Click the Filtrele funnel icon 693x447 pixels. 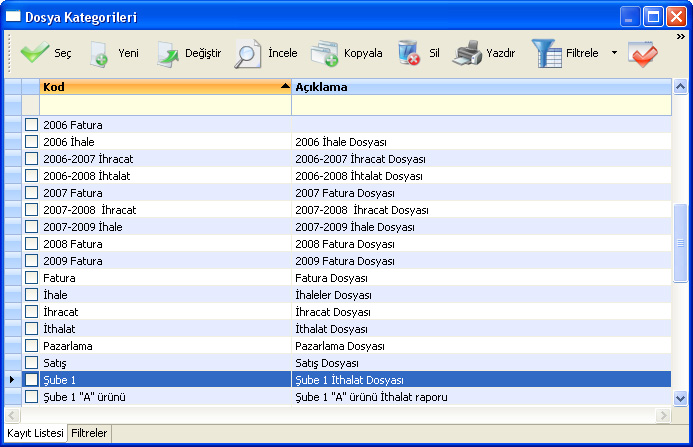547,54
